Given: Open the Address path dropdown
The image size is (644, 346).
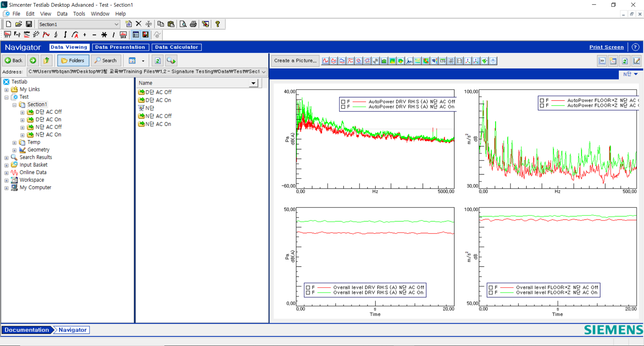Looking at the screenshot, I should pyautogui.click(x=264, y=72).
